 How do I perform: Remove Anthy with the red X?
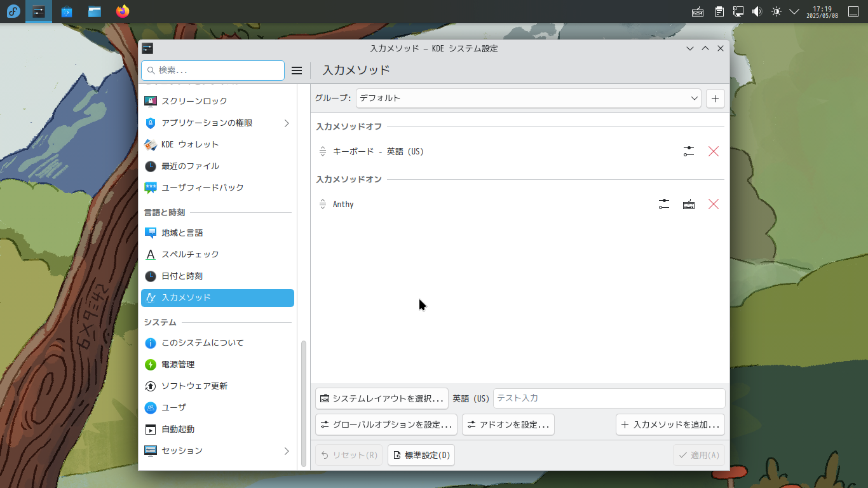click(714, 204)
